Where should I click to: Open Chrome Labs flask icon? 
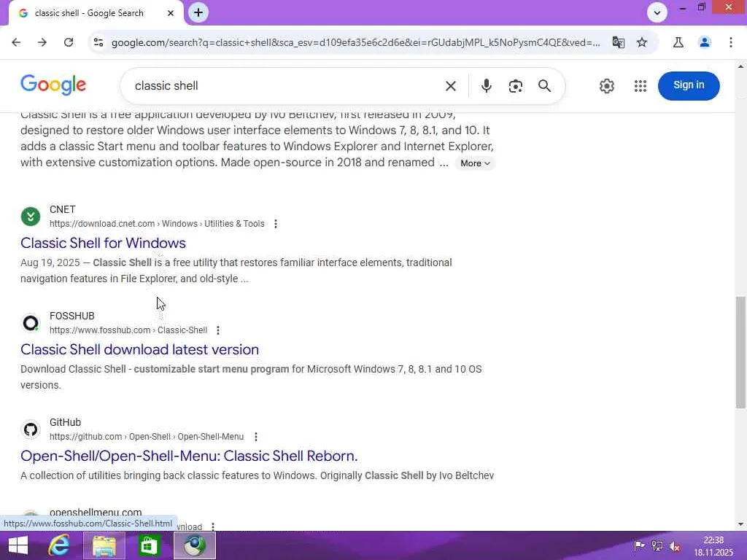[x=678, y=42]
